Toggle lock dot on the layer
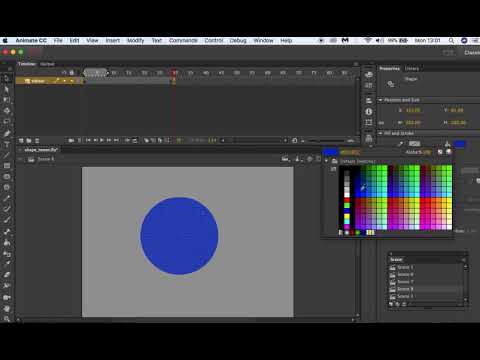Screen dimensions: 480x360 coord(72,81)
